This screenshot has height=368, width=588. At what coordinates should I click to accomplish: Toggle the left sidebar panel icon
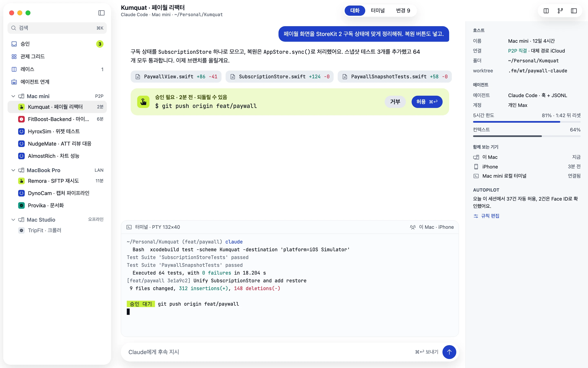(101, 13)
